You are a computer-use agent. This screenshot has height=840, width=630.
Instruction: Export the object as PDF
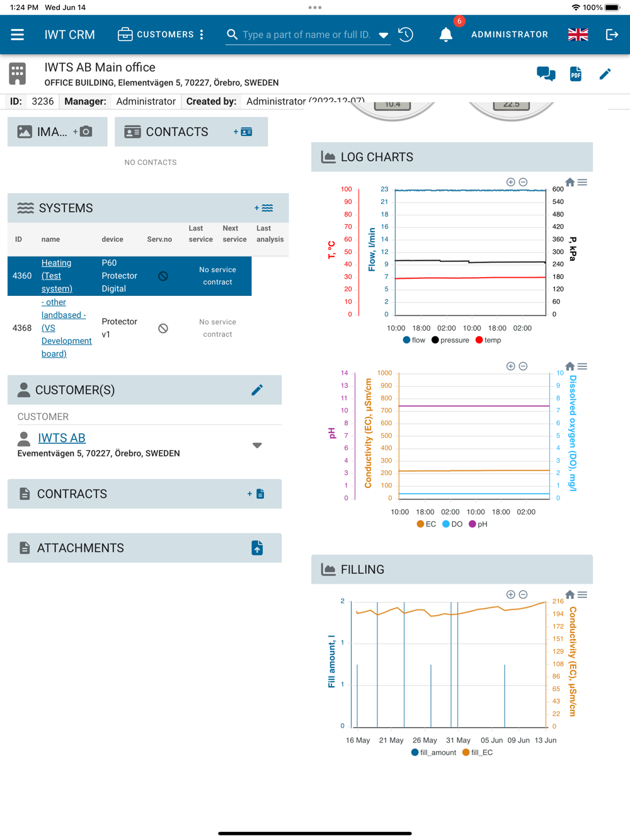pyautogui.click(x=576, y=74)
